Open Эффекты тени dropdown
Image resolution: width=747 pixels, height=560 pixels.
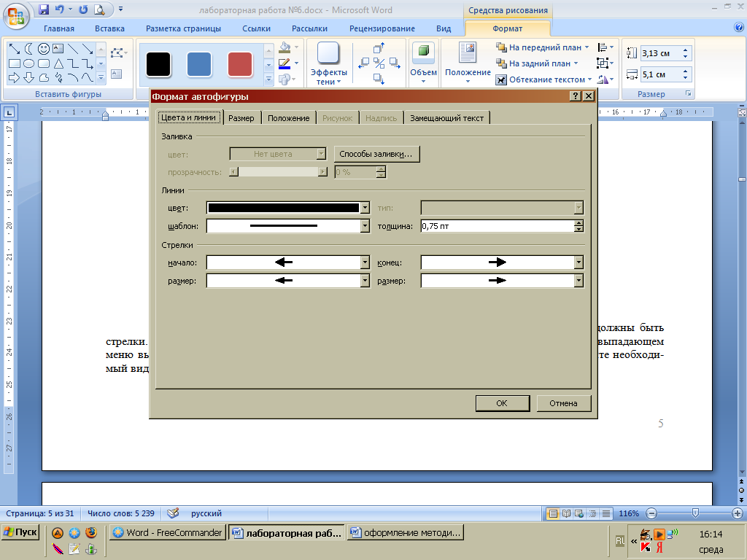click(x=328, y=64)
